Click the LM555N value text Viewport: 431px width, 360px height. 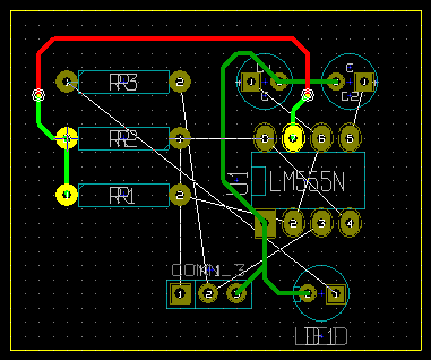[x=307, y=182]
